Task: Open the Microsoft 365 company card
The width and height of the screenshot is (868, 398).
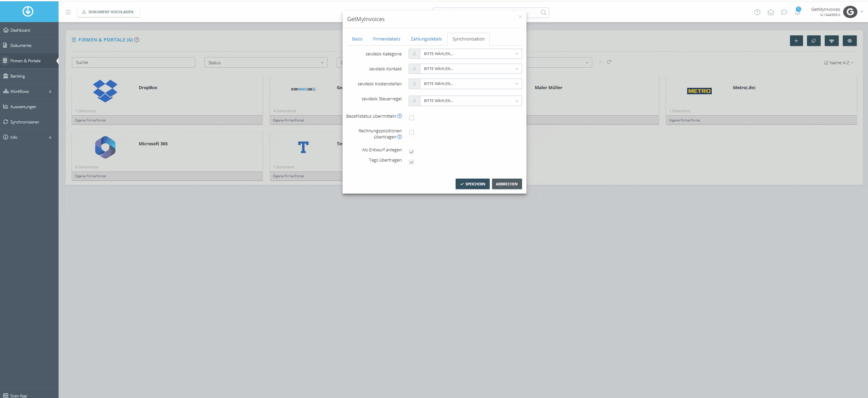Action: (x=167, y=156)
